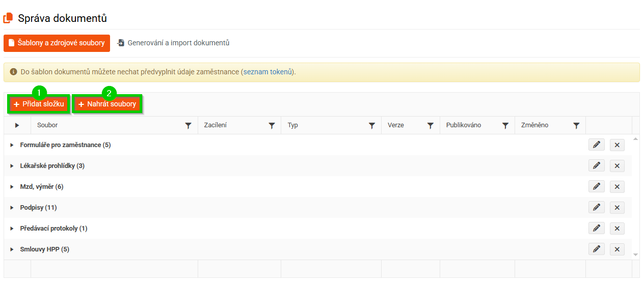Expand the Formuláře pro zaměstnance folder
This screenshot has height=282, width=644.
12,145
